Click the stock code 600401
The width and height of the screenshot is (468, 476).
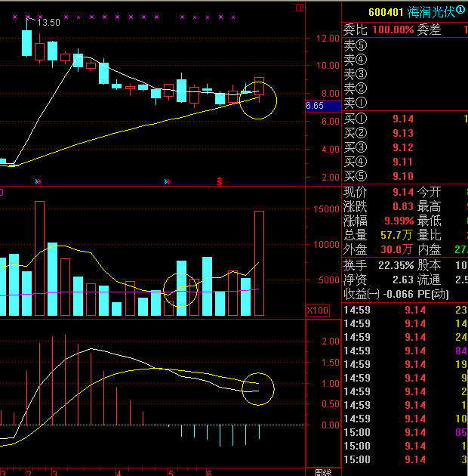(386, 12)
